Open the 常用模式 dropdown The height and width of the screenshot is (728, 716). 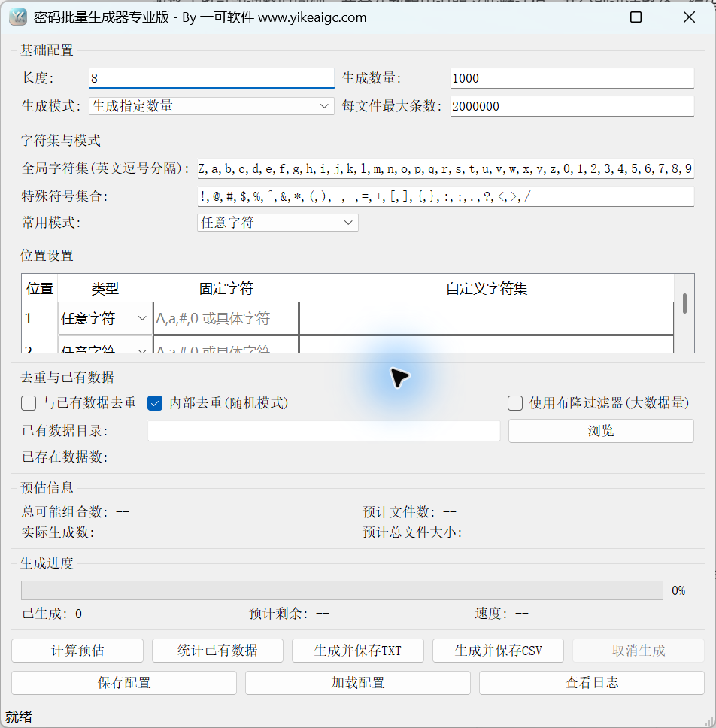point(278,223)
